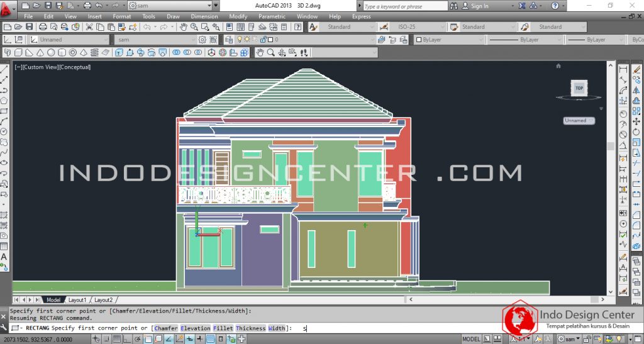Open the Linetype ByLayer dropdown
The width and height of the screenshot is (644, 344).
click(x=525, y=40)
